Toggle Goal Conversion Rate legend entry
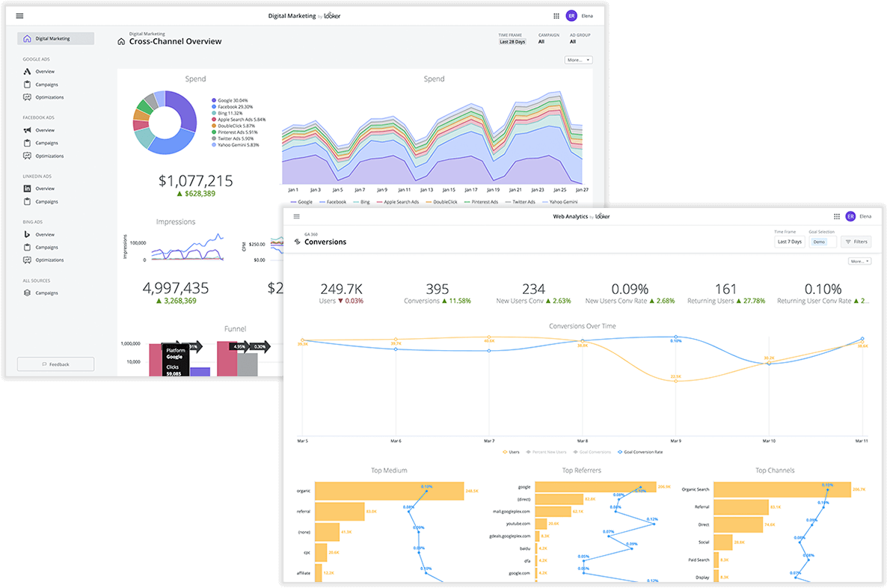Image resolution: width=887 pixels, height=588 pixels. pyautogui.click(x=642, y=452)
